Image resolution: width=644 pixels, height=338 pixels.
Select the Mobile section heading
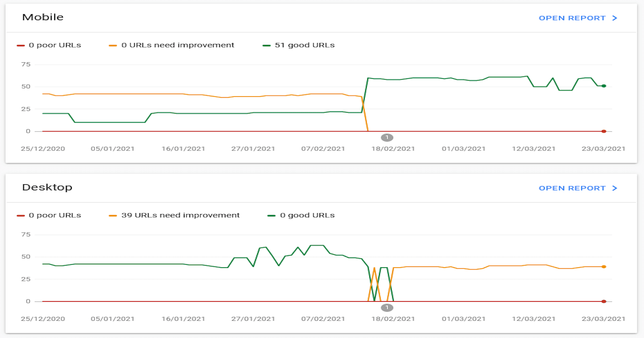(x=43, y=17)
